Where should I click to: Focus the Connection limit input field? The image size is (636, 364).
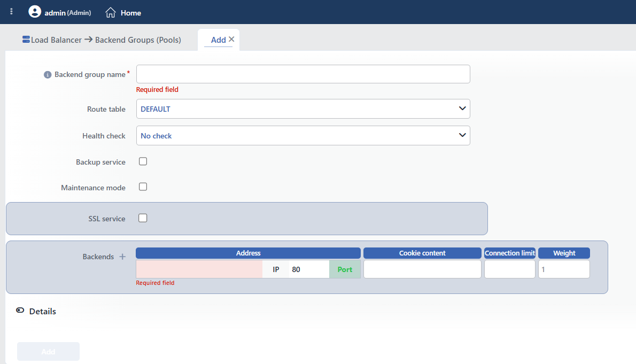[510, 269]
